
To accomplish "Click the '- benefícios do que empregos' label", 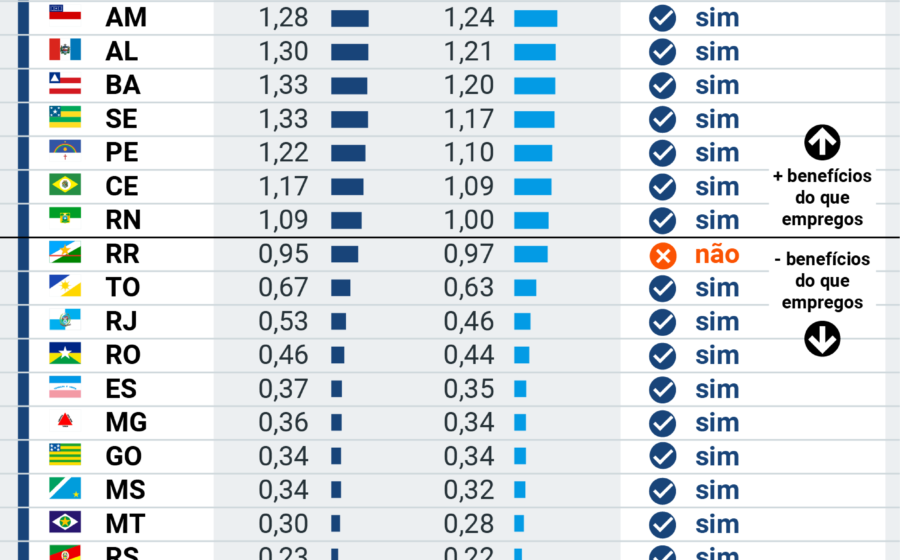I will coord(822,281).
